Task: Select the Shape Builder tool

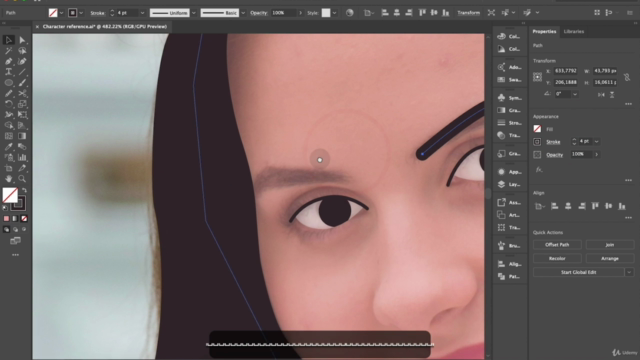Action: point(9,125)
